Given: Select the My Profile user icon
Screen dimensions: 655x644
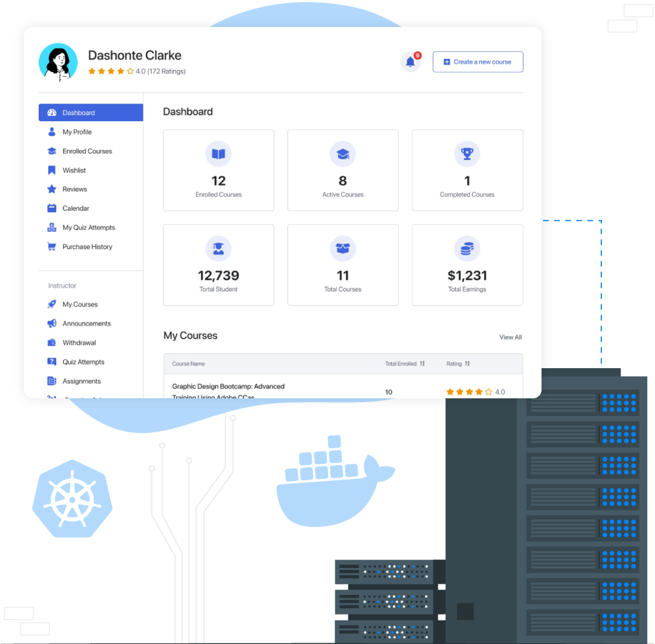Looking at the screenshot, I should coord(50,132).
